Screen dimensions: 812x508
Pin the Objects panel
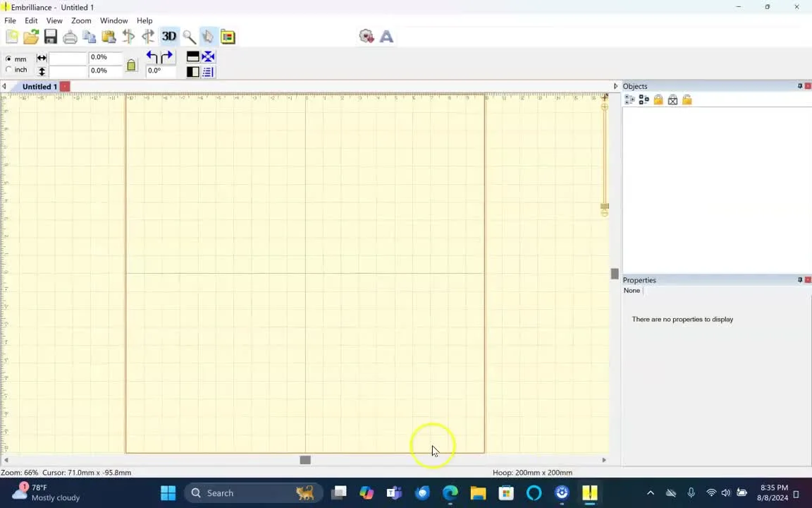click(x=799, y=86)
